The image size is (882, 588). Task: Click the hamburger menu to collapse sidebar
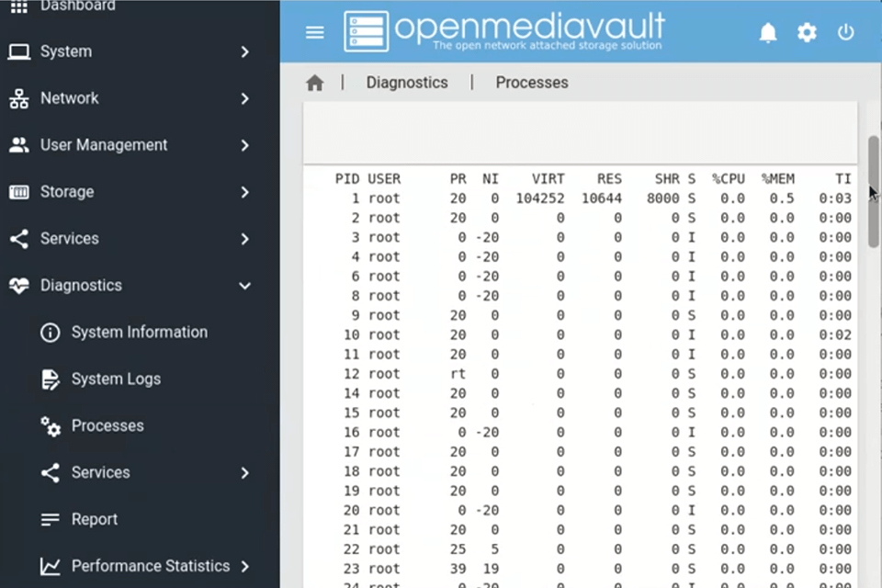(x=314, y=32)
